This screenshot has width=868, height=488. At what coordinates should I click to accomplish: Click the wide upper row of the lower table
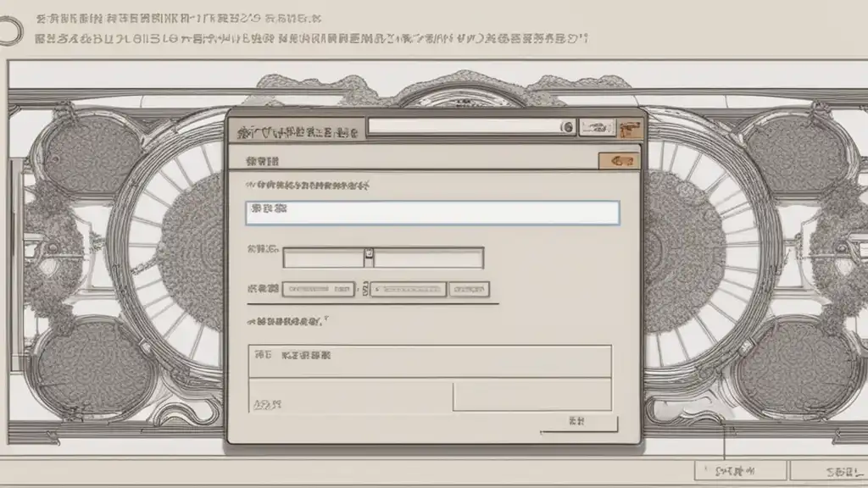[x=430, y=361]
